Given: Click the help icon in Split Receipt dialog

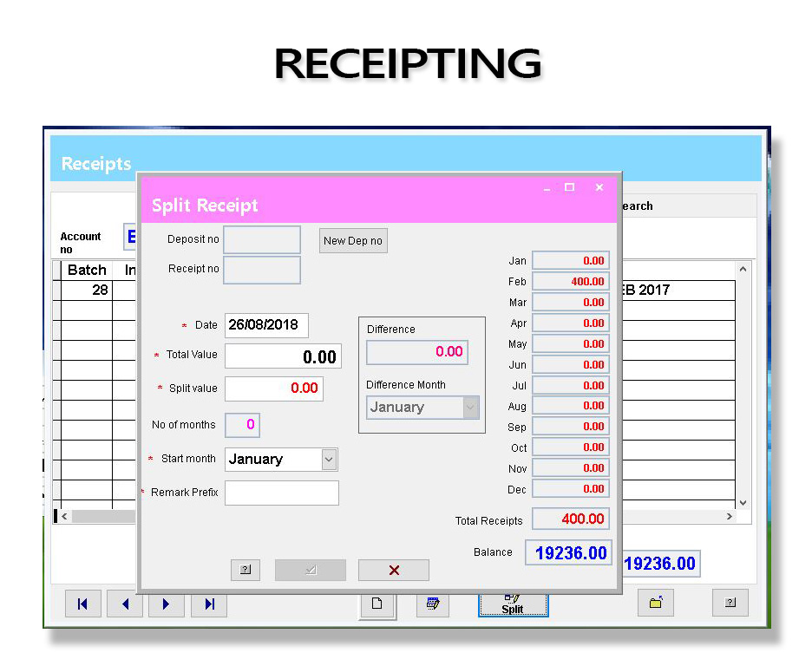Looking at the screenshot, I should point(246,570).
